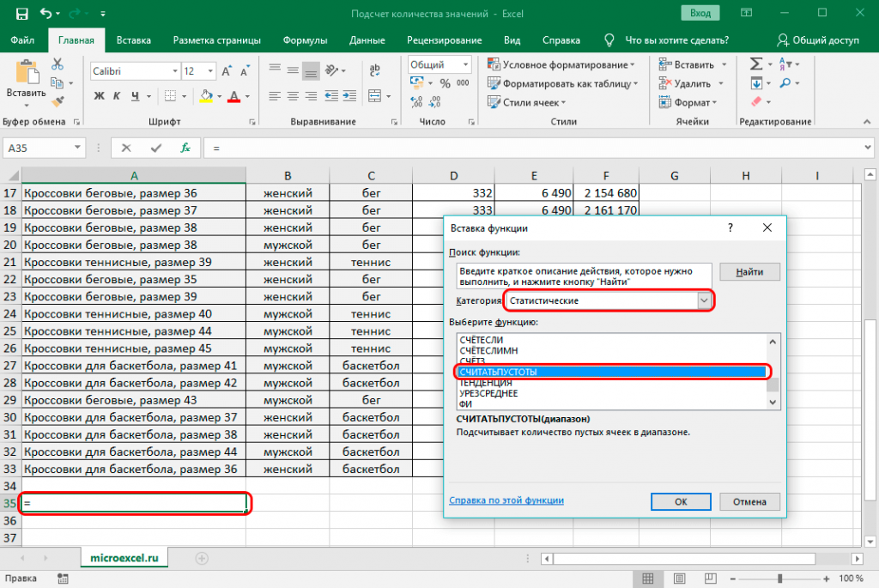The width and height of the screenshot is (879, 588).
Task: Click the Merge and Center cells icon
Action: click(373, 95)
